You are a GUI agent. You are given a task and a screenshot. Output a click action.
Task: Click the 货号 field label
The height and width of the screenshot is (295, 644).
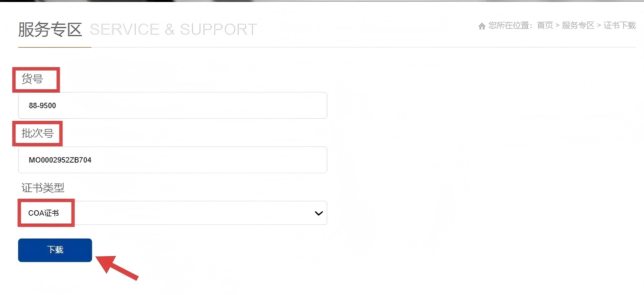[33, 79]
